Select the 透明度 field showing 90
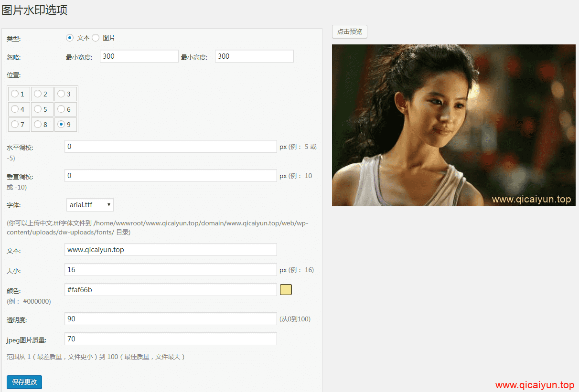 tap(171, 318)
